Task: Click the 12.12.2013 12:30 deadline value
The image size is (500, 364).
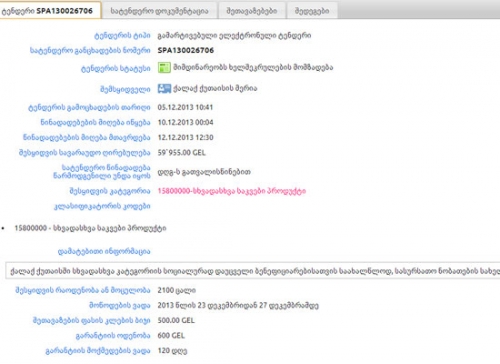Action: pyautogui.click(x=185, y=137)
